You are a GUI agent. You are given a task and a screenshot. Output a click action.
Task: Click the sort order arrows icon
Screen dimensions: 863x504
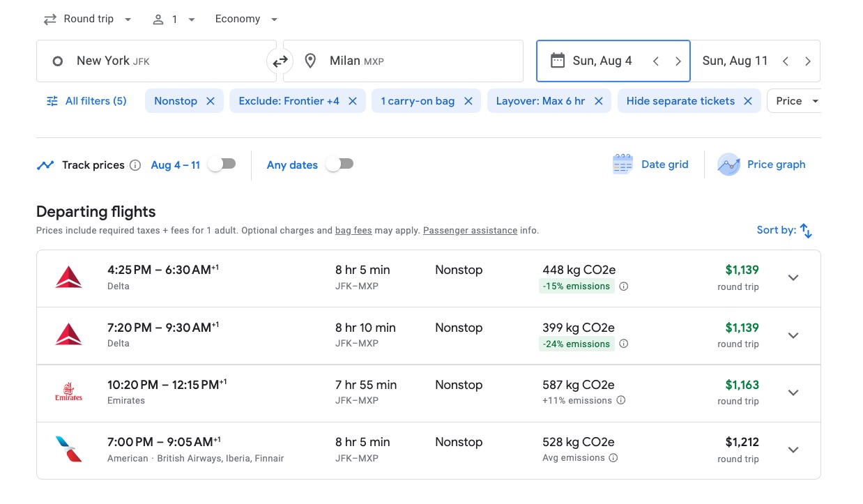[x=806, y=231]
